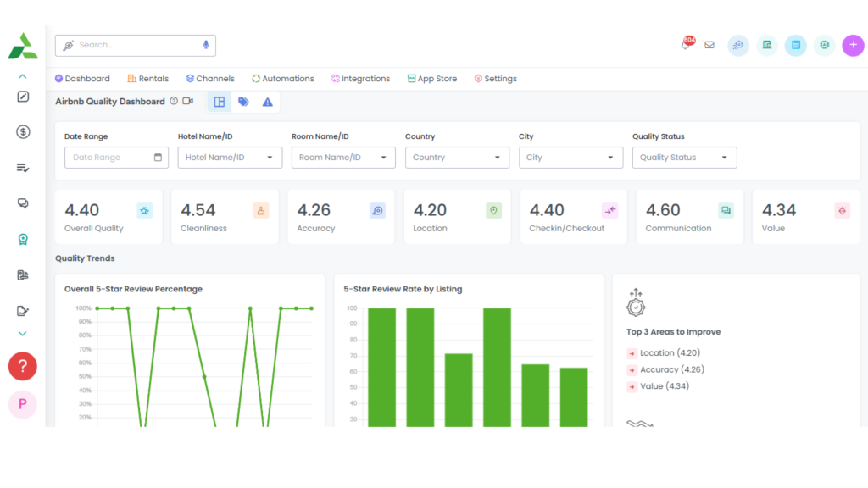868x488 pixels.
Task: Select the dashboard layout view icon
Action: pos(220,102)
